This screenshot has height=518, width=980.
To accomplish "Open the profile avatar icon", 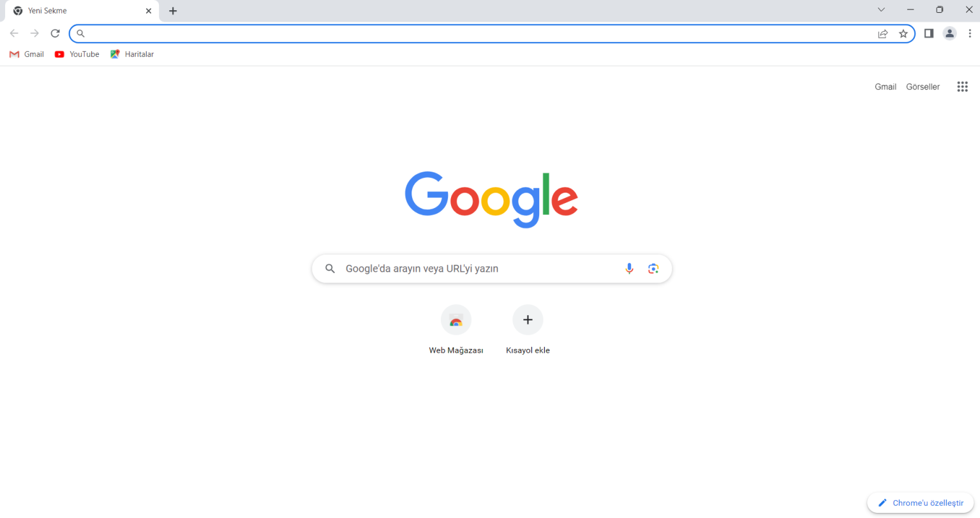I will coord(949,33).
